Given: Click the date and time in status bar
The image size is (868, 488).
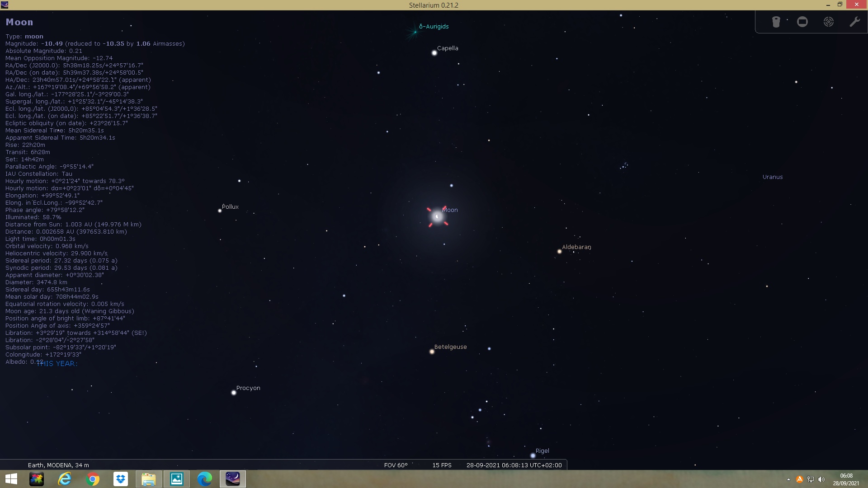Looking at the screenshot, I should pyautogui.click(x=514, y=465).
